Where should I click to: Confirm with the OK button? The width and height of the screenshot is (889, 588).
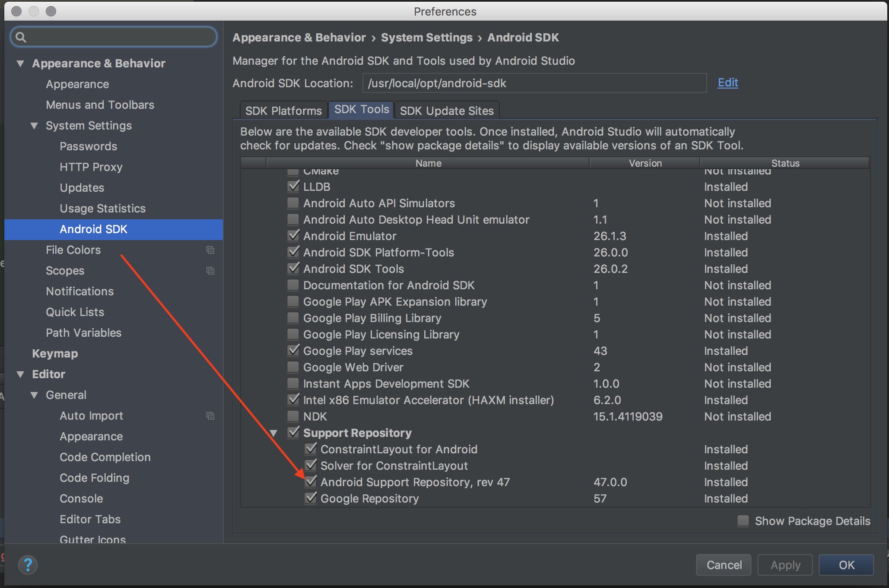pyautogui.click(x=847, y=565)
